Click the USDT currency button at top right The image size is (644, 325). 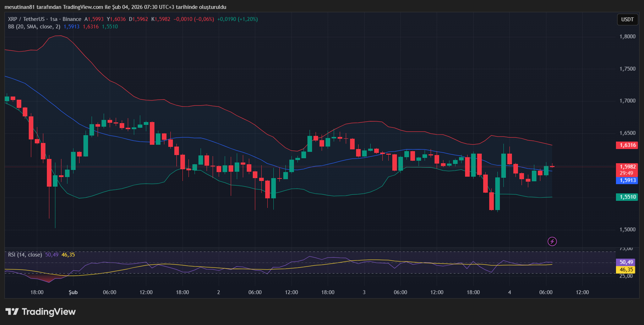click(627, 20)
